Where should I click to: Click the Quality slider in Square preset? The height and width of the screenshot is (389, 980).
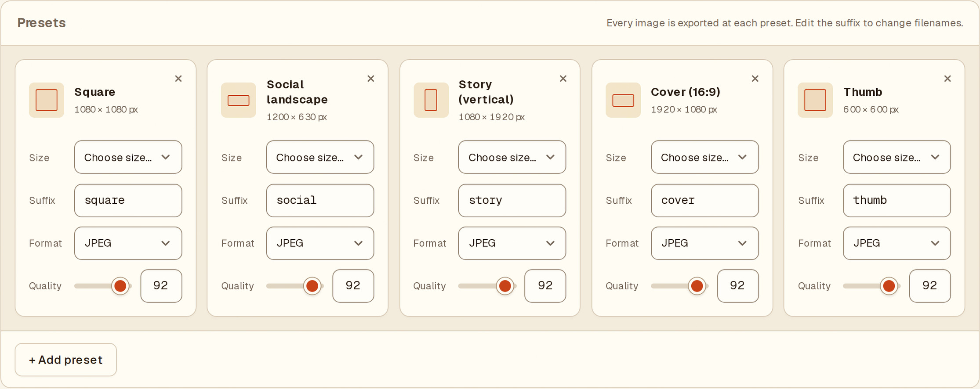click(x=103, y=286)
